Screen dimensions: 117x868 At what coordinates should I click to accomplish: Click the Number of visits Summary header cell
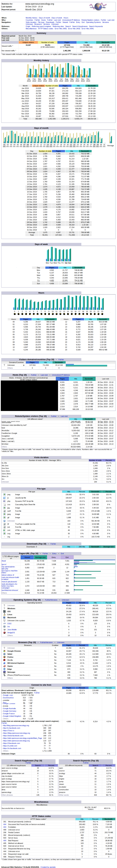47,42
